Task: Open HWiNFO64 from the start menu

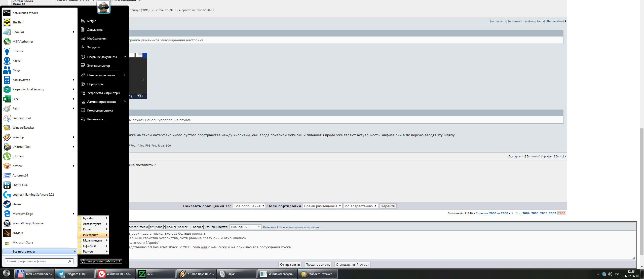Action: point(20,185)
